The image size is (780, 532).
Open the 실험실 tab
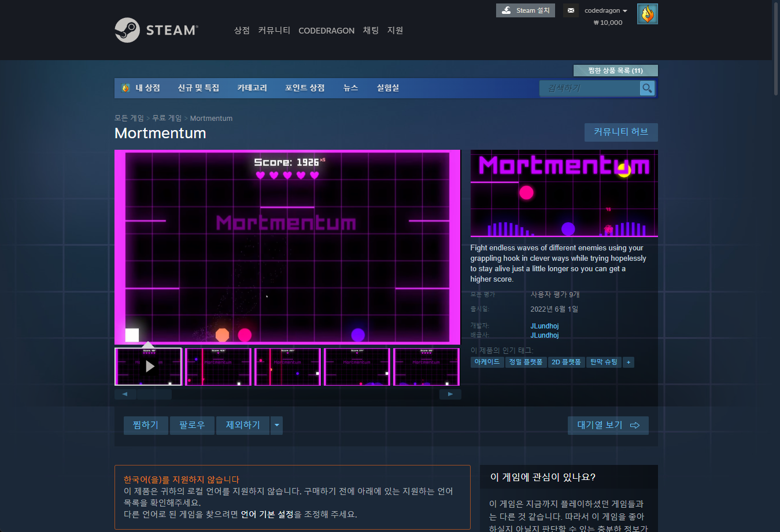388,88
